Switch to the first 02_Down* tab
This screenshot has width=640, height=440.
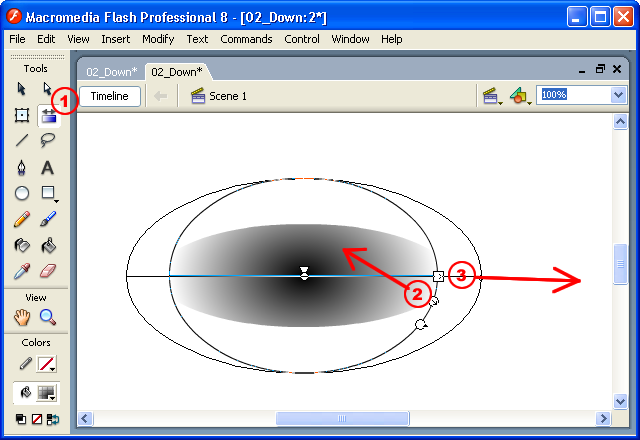tap(110, 71)
